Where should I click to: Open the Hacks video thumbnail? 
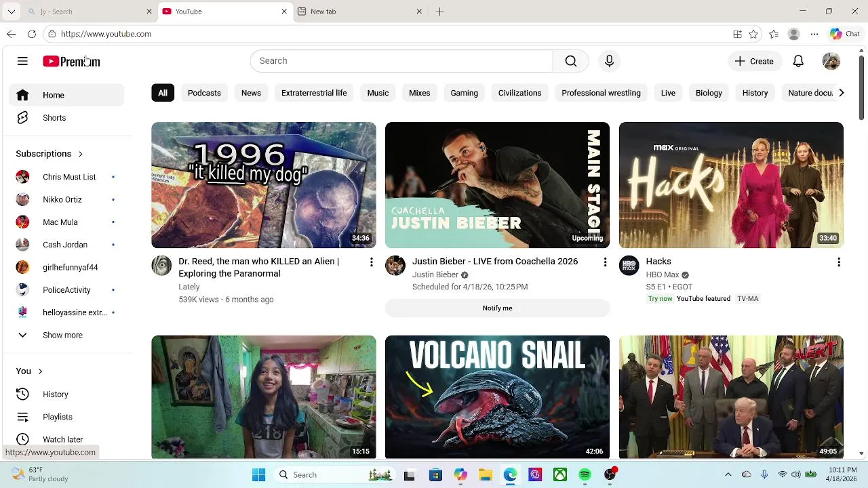pyautogui.click(x=731, y=185)
